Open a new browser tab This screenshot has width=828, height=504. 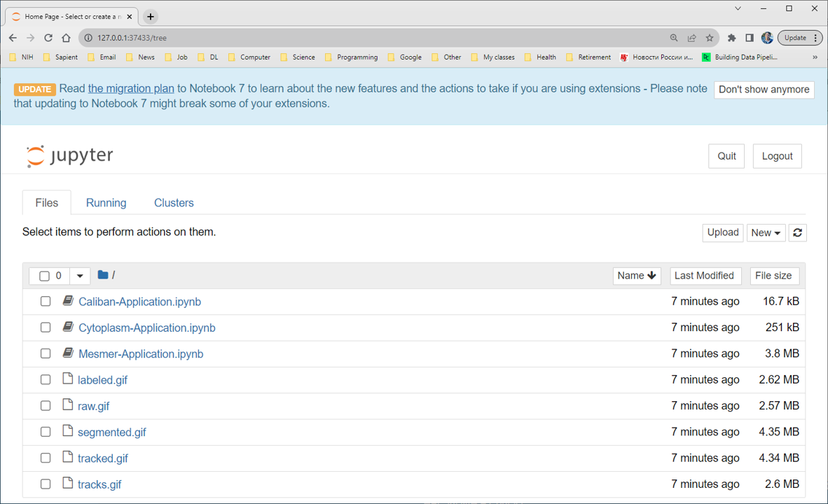pos(151,17)
